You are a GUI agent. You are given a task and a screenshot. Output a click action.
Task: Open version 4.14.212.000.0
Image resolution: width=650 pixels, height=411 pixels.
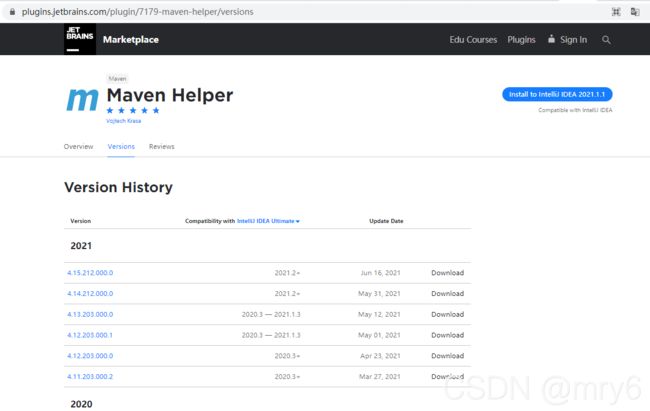(90, 294)
